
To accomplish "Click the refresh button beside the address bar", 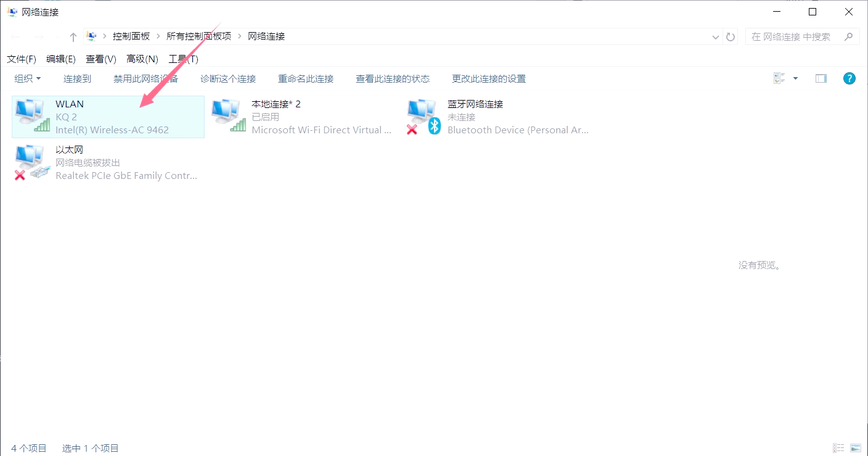I will (731, 37).
